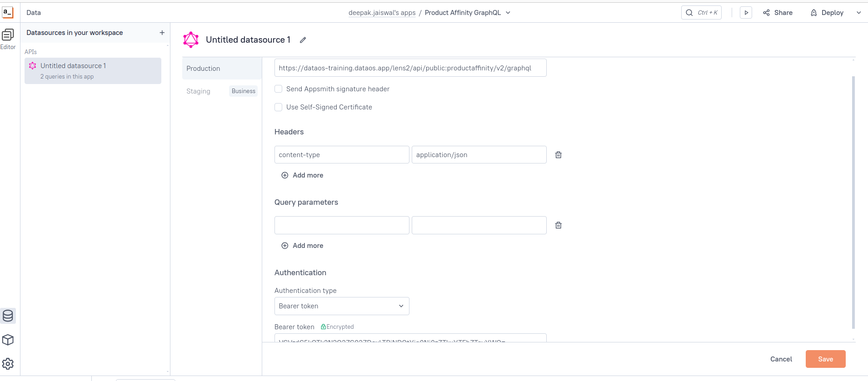This screenshot has height=381, width=868.
Task: Run app with the play preview button
Action: [x=746, y=13]
